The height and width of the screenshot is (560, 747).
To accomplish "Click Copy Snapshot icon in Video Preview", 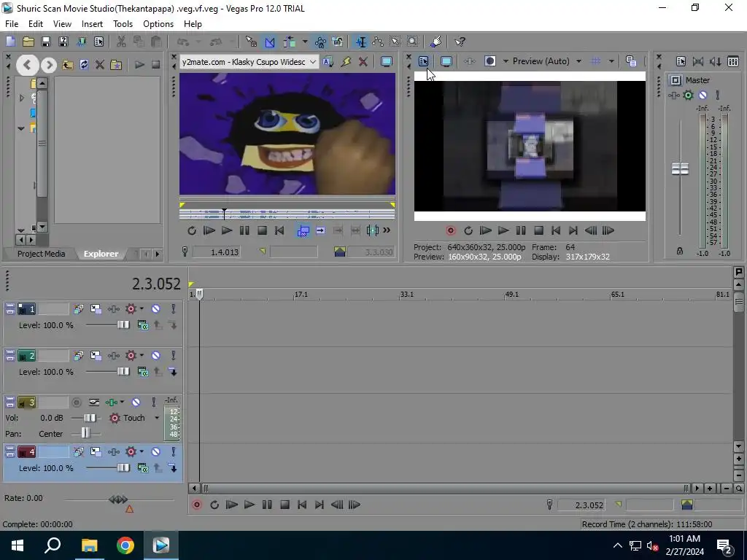I will [x=631, y=61].
